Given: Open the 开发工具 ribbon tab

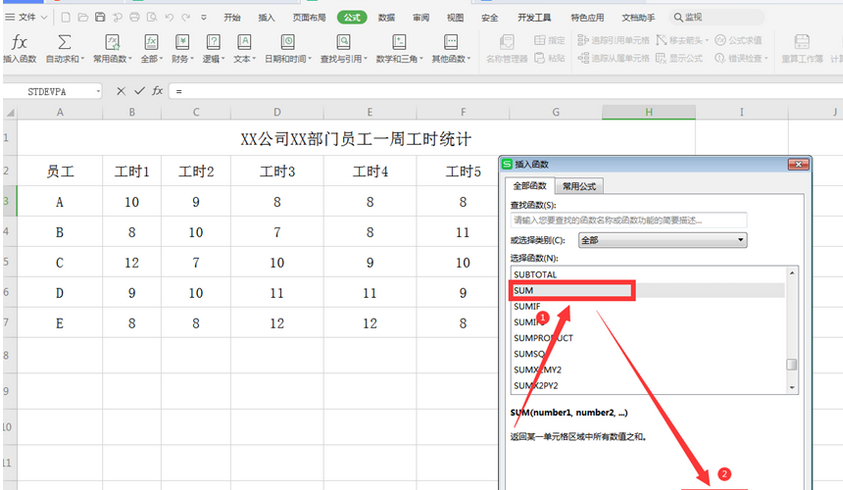Looking at the screenshot, I should [534, 18].
